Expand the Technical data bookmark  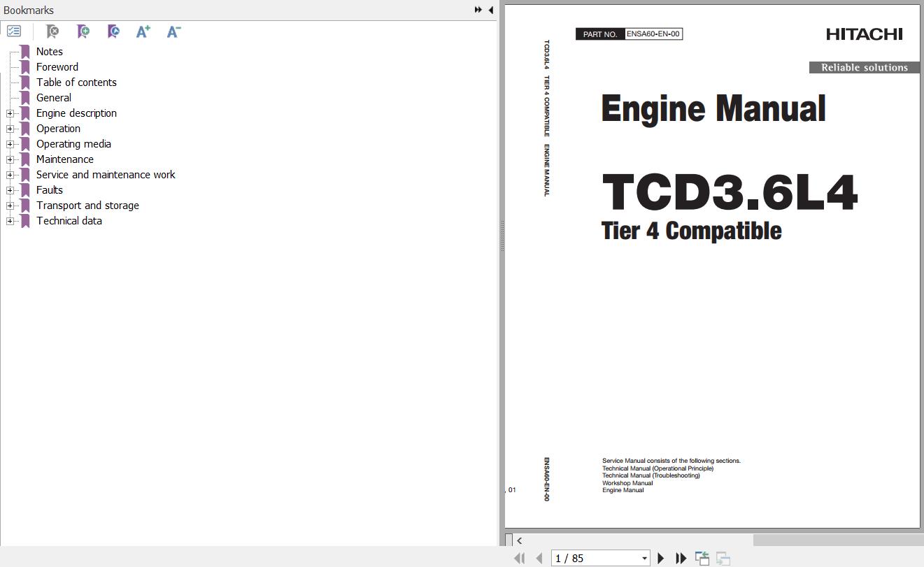click(x=10, y=221)
